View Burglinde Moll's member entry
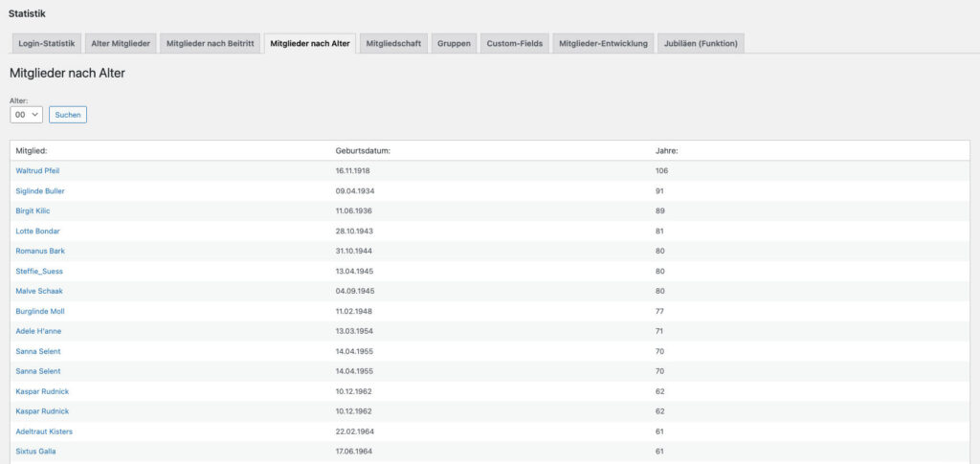Image resolution: width=980 pixels, height=464 pixels. pyautogui.click(x=40, y=311)
